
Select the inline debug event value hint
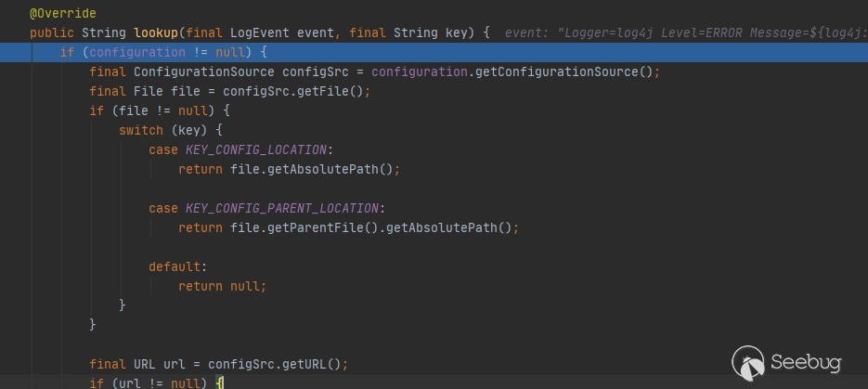click(685, 32)
